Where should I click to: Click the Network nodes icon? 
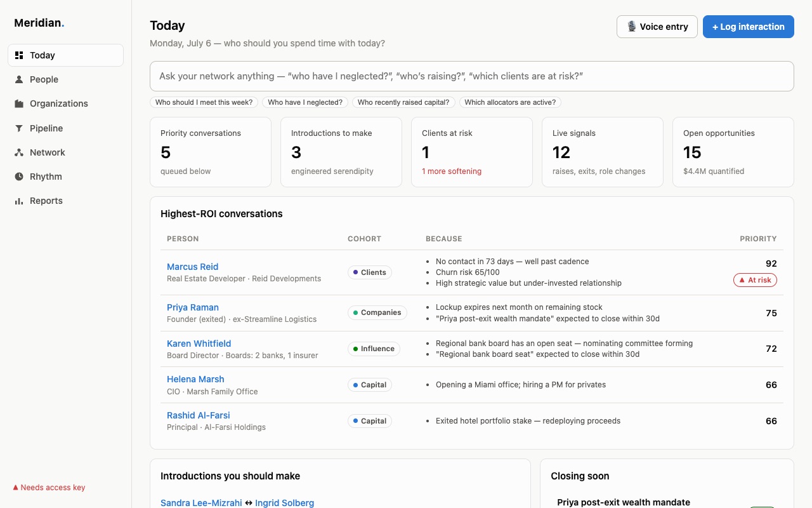(19, 152)
